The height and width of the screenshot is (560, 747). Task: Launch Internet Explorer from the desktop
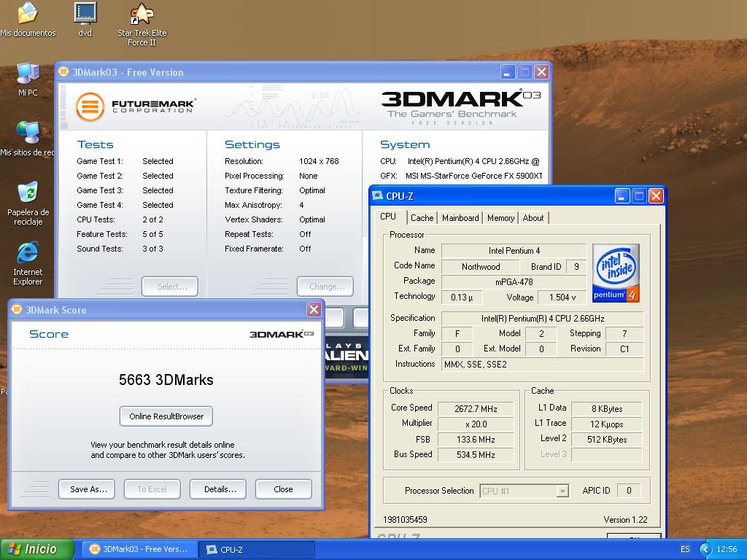click(28, 253)
